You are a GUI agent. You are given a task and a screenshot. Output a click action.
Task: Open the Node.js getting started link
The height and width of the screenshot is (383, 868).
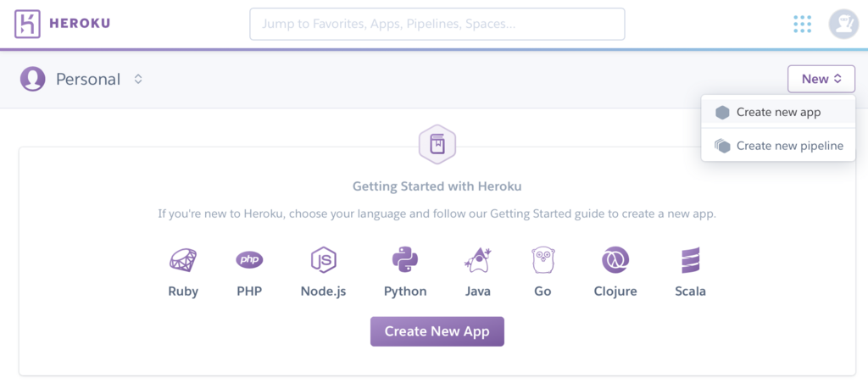coord(323,291)
